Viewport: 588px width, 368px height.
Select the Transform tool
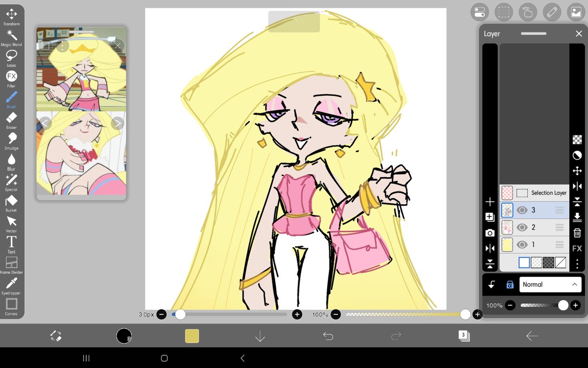click(x=11, y=17)
